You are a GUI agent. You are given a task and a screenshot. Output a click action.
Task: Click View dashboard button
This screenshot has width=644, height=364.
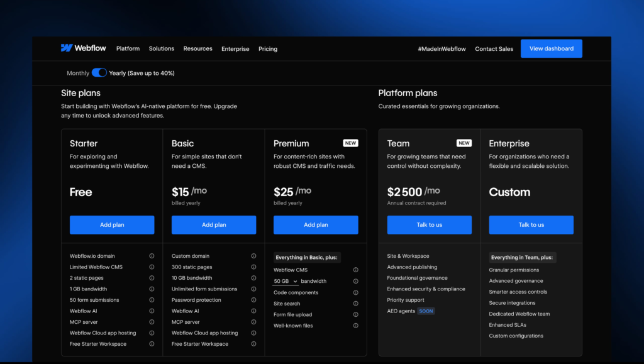pyautogui.click(x=551, y=48)
